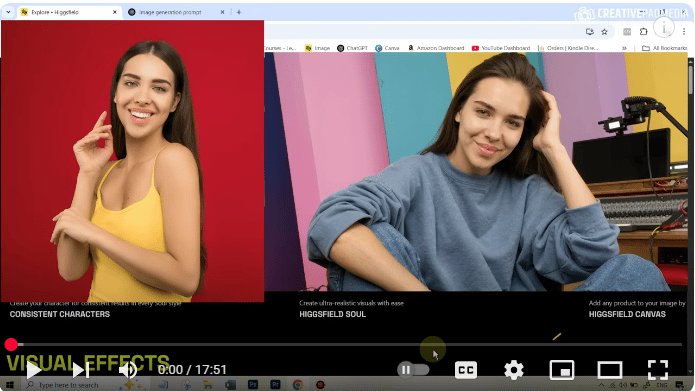
Task: Click Create ultra-realistic visuals with ease text
Action: 351,303
